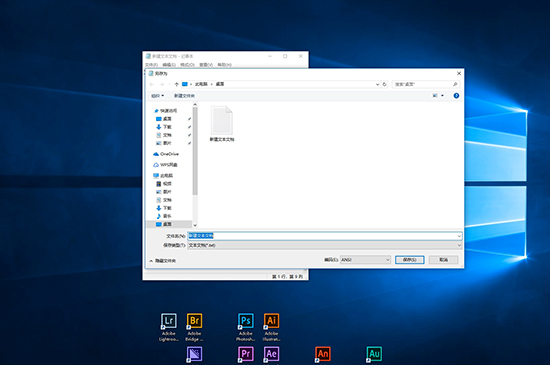The width and height of the screenshot is (550, 365).
Task: Click the search magnifier icon
Action: (455, 84)
